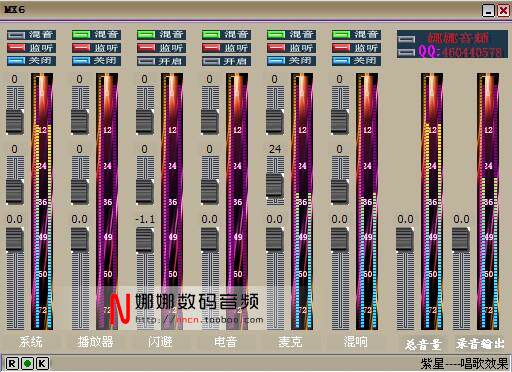Toggle 混音 on the 闪避 channel

point(161,35)
